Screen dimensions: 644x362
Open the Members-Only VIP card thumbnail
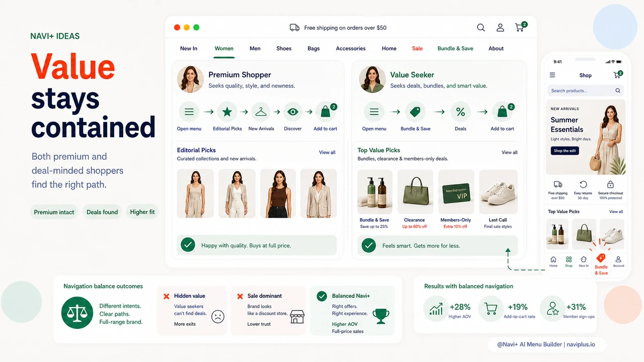coord(456,192)
